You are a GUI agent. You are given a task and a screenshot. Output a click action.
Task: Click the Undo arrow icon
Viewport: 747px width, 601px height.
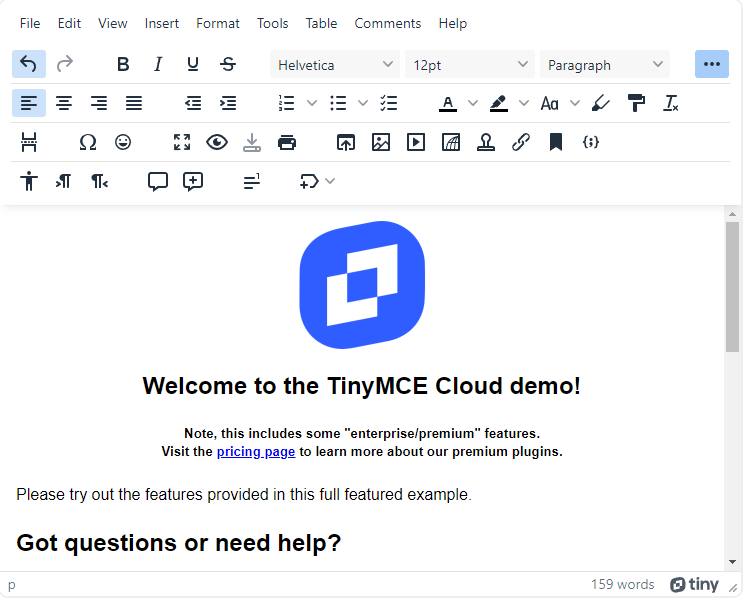[x=29, y=64]
